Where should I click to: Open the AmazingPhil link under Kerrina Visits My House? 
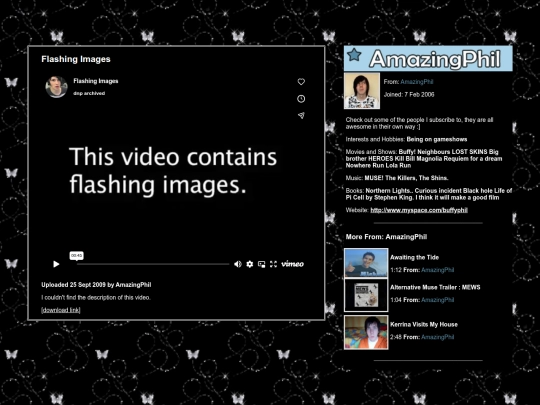[438, 337]
